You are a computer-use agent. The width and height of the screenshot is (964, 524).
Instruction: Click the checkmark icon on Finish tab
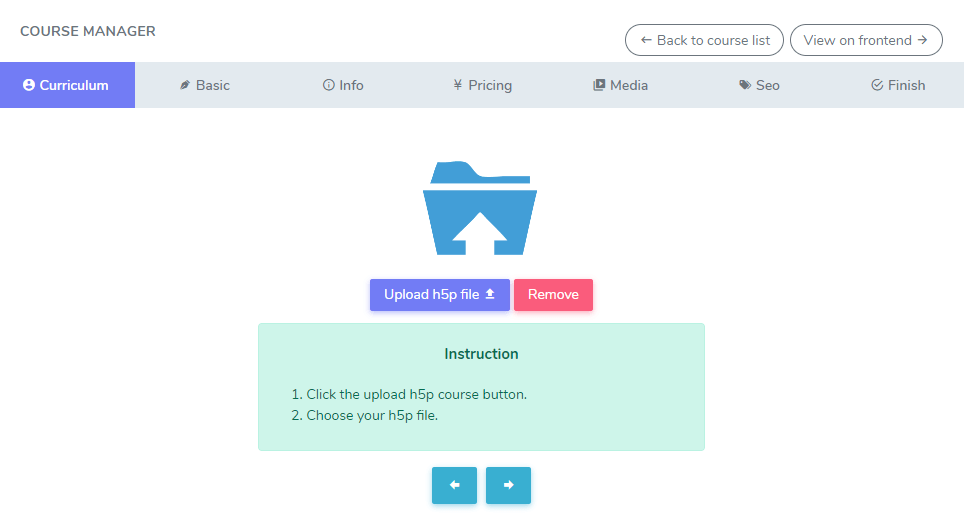877,85
